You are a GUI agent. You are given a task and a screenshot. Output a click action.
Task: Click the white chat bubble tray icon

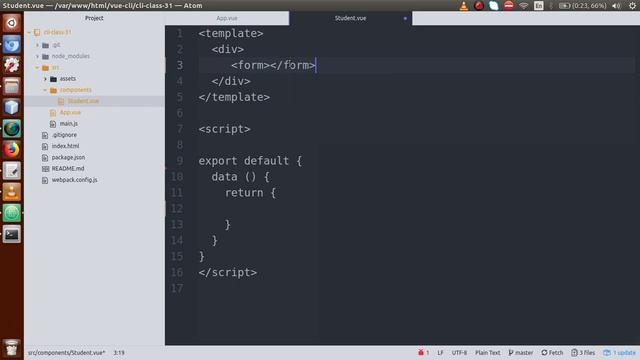click(493, 6)
